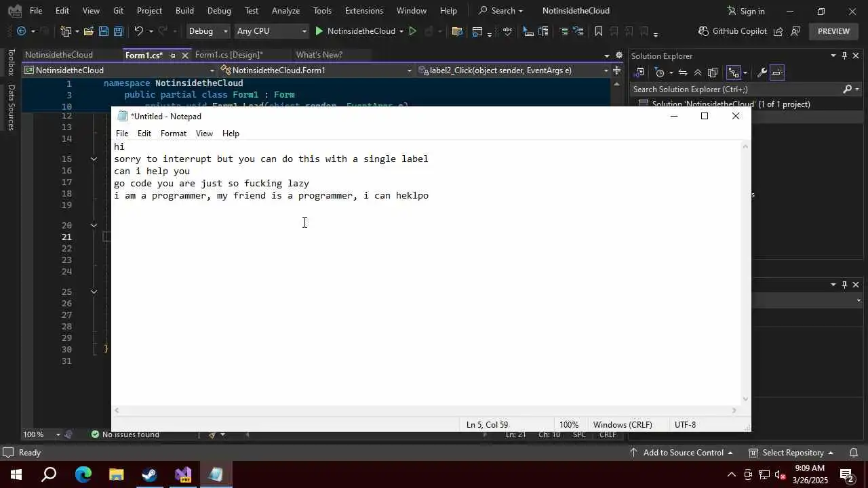Open Properties wrench icon in Solution Explorer
This screenshot has width=868, height=488.
click(762, 73)
